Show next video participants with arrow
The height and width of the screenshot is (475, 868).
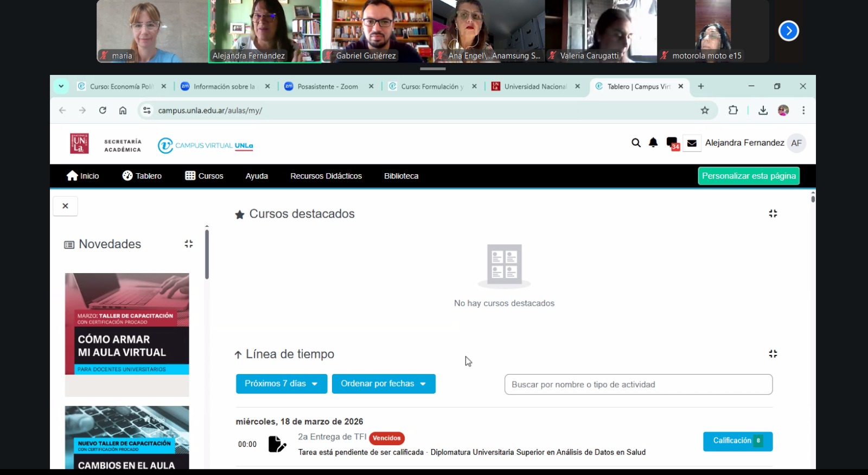[788, 31]
